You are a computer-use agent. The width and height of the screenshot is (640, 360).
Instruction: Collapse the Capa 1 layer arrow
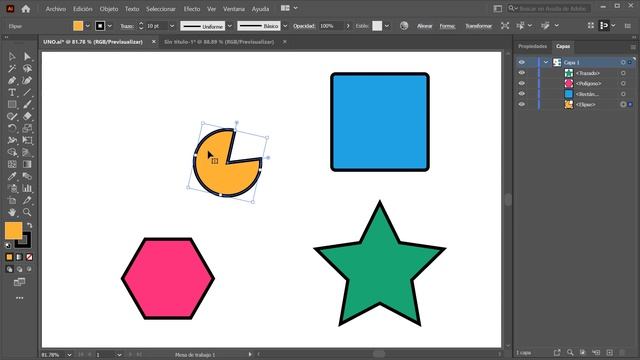pyautogui.click(x=546, y=62)
